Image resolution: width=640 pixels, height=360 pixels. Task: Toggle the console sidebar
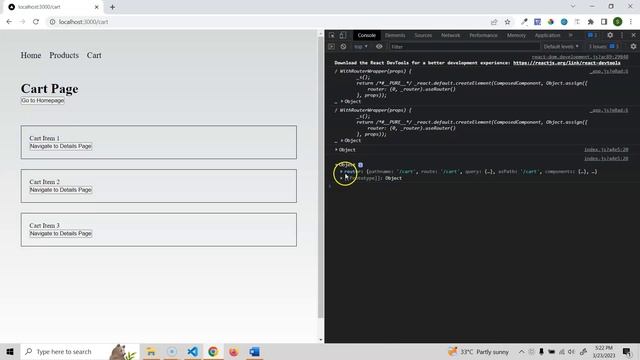pyautogui.click(x=331, y=47)
